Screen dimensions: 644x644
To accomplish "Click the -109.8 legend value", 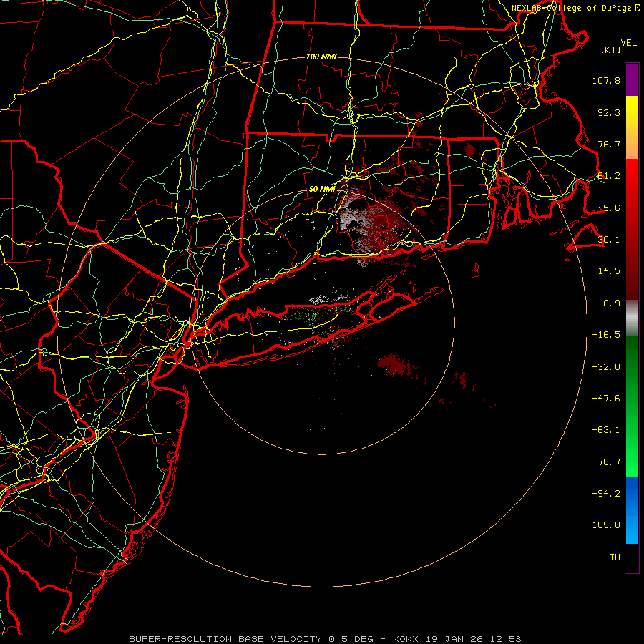I will pos(603,525).
